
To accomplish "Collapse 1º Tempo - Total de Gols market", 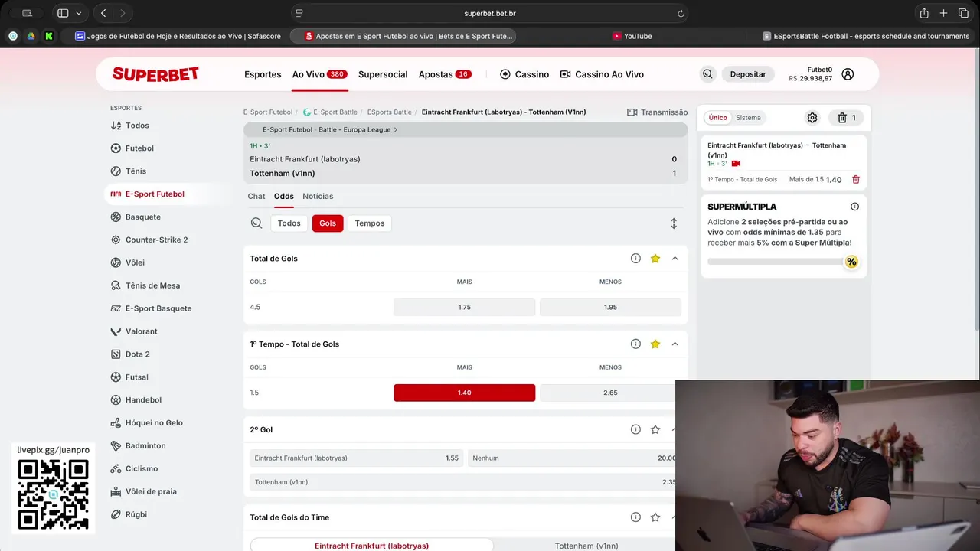I will coord(675,344).
